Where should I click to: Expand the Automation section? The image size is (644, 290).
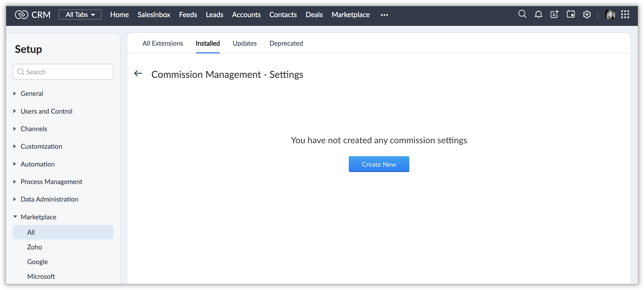click(x=38, y=164)
